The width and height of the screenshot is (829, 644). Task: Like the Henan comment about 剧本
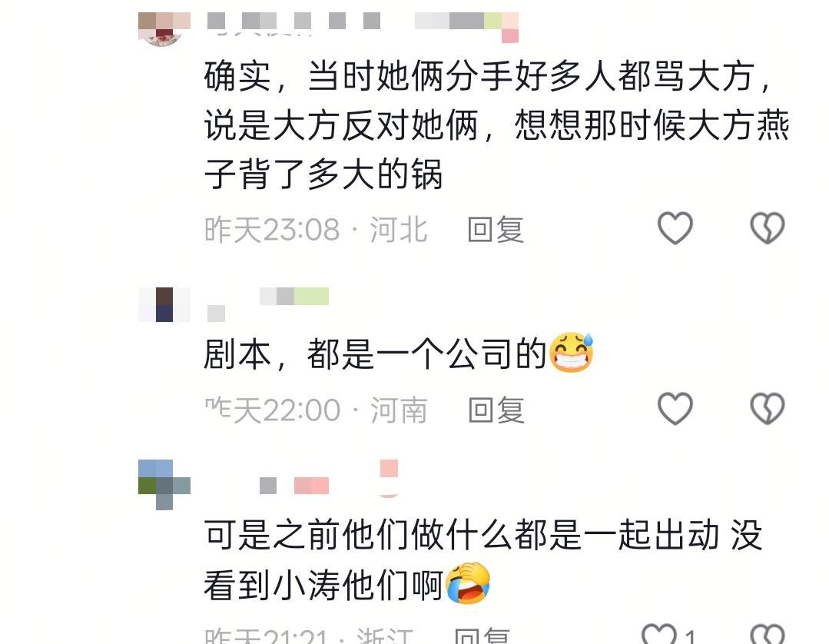[675, 409]
